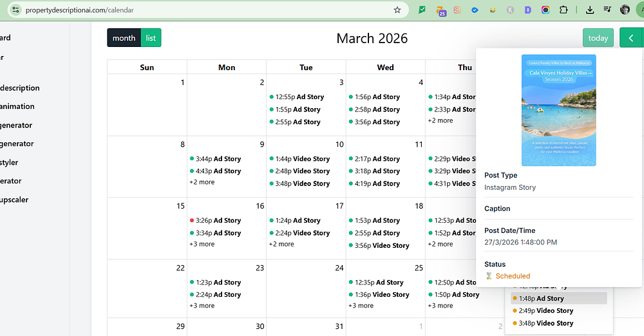Switch to month view
The height and width of the screenshot is (336, 644).
(124, 38)
